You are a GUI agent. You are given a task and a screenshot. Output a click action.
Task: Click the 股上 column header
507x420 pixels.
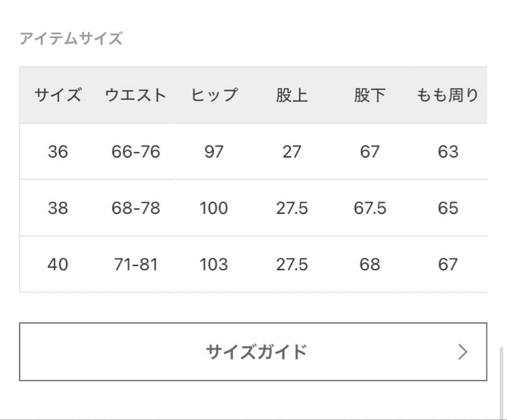point(292,95)
